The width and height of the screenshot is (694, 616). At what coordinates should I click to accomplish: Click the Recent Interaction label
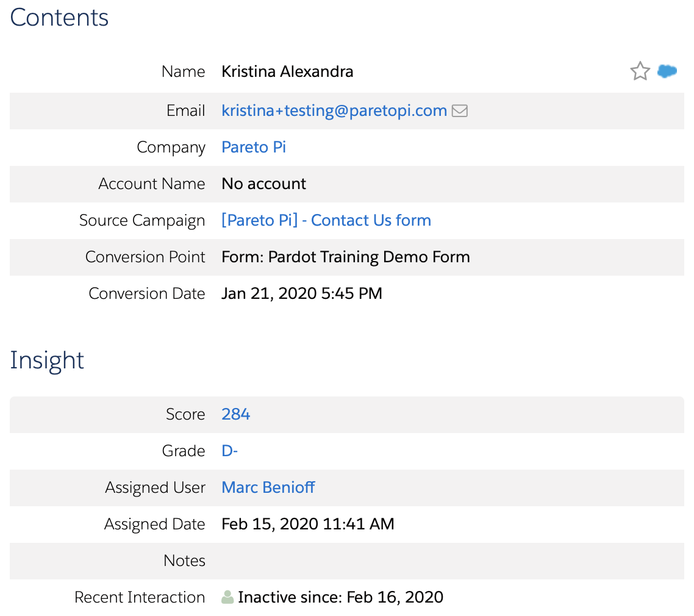140,597
